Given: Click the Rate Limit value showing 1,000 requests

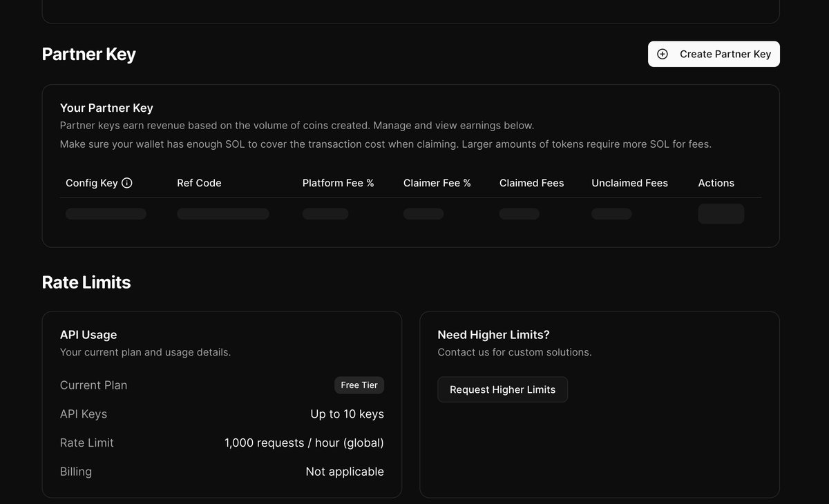Looking at the screenshot, I should point(304,443).
